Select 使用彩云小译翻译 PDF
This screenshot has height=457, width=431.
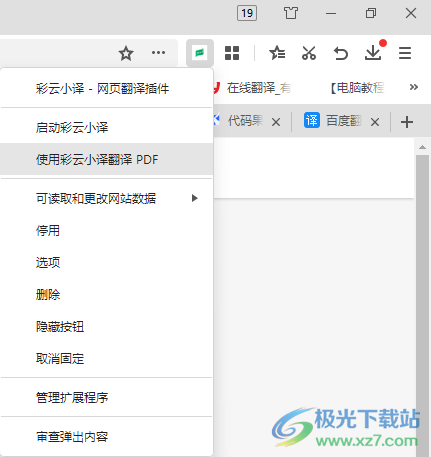[x=107, y=160]
